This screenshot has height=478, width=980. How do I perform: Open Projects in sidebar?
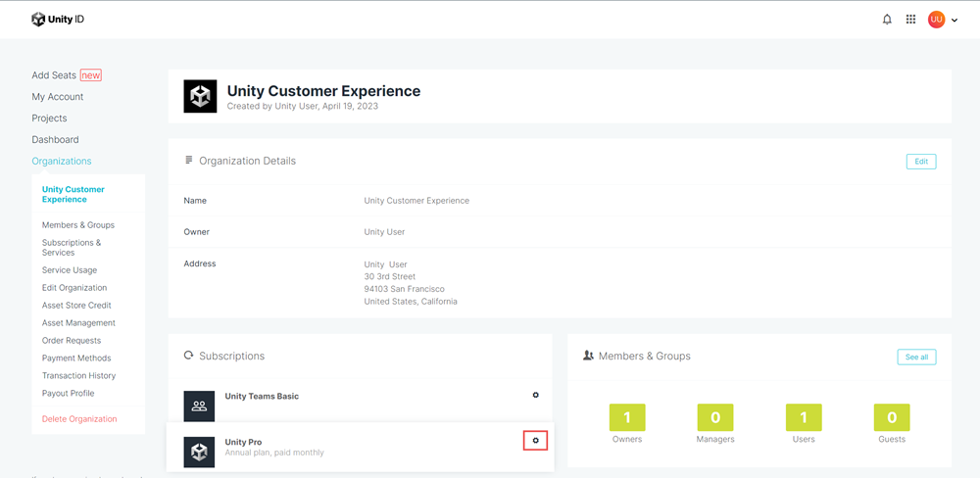pyautogui.click(x=49, y=119)
